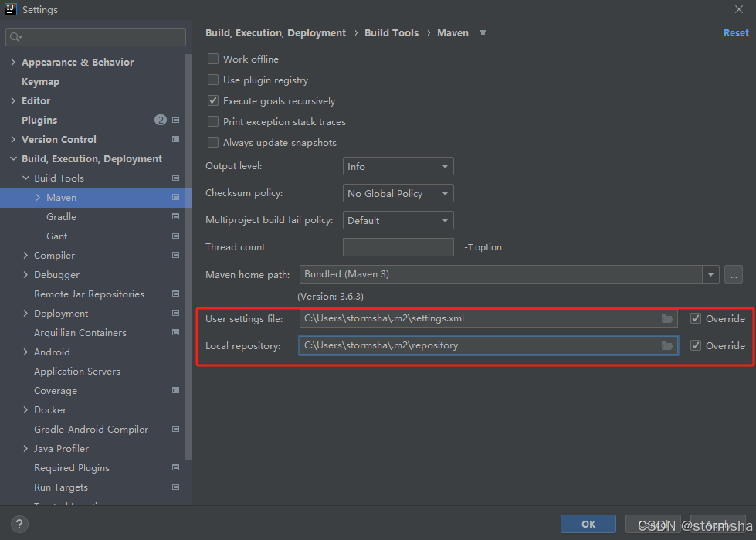Click the User settings file path field
The height and width of the screenshot is (540, 756).
tap(488, 319)
